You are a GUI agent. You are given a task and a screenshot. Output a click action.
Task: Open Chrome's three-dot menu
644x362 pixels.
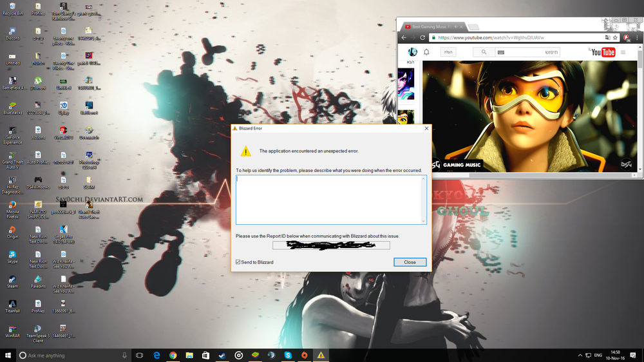tap(636, 38)
